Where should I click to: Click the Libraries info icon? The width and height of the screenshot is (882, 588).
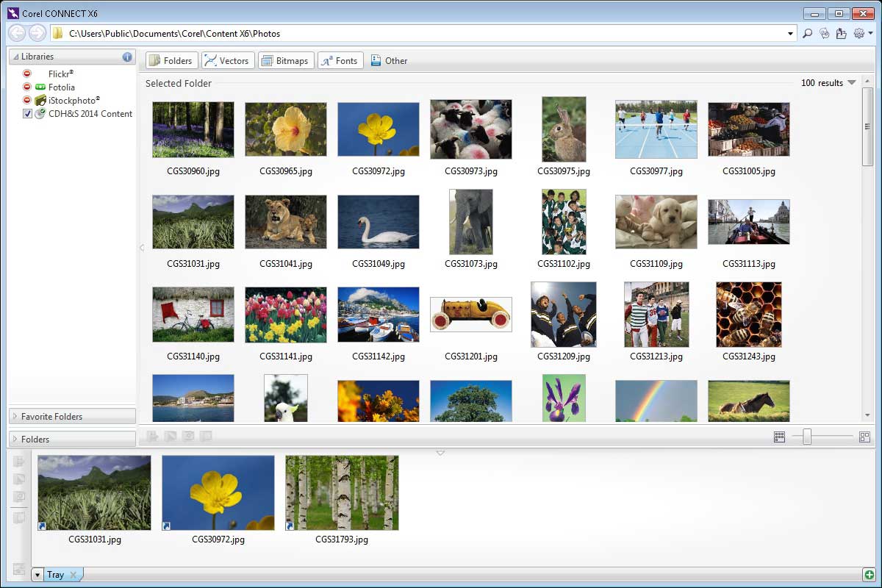(x=127, y=57)
